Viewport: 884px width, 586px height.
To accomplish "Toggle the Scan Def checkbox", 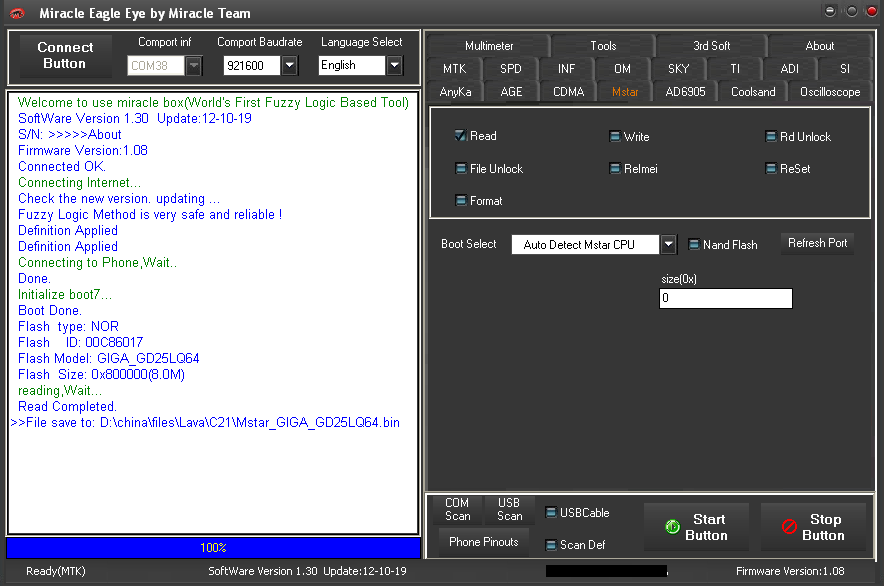I will (x=551, y=545).
